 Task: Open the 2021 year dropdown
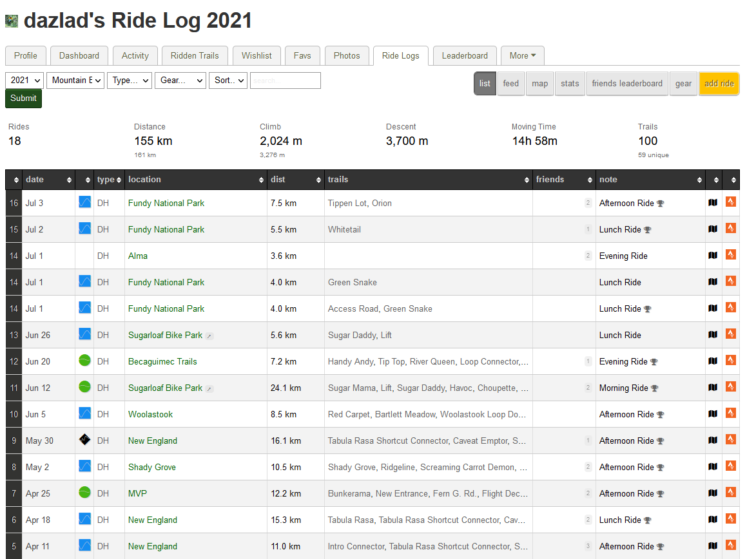click(24, 81)
